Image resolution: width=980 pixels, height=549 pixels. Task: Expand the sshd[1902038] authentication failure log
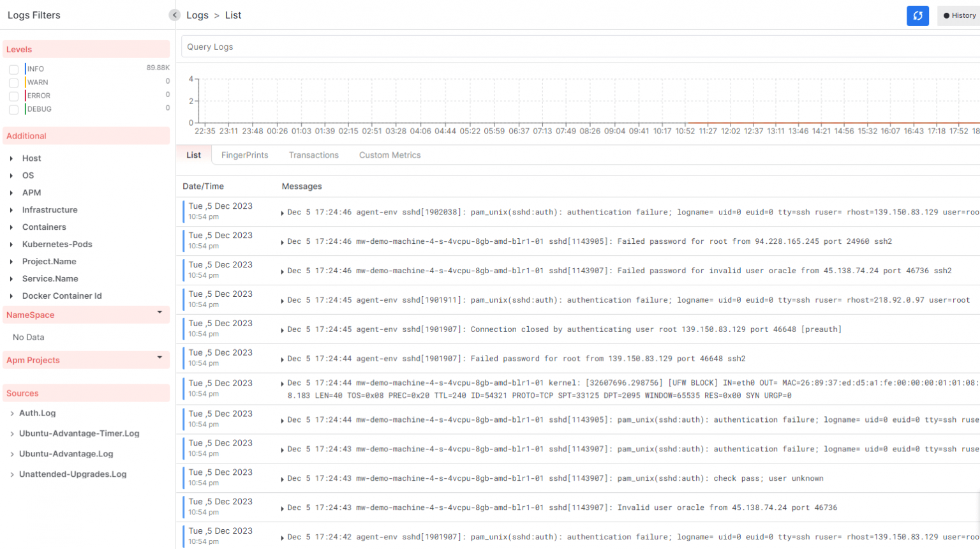pyautogui.click(x=282, y=213)
